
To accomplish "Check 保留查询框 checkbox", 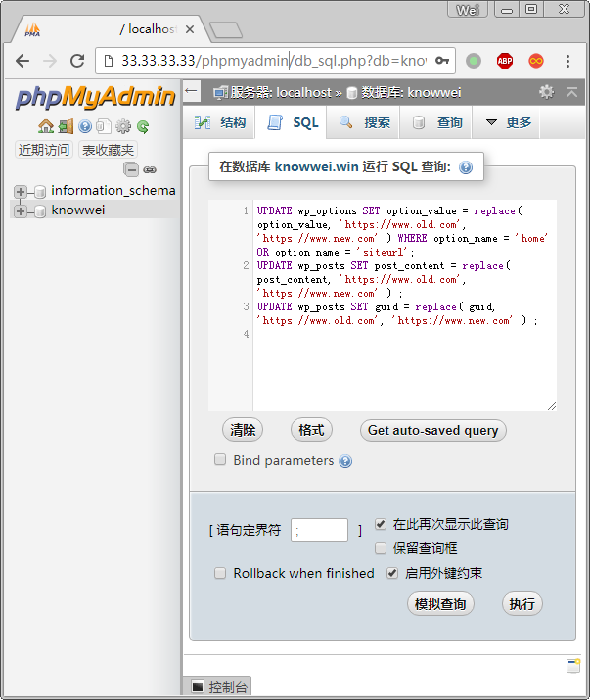I will pyautogui.click(x=381, y=548).
